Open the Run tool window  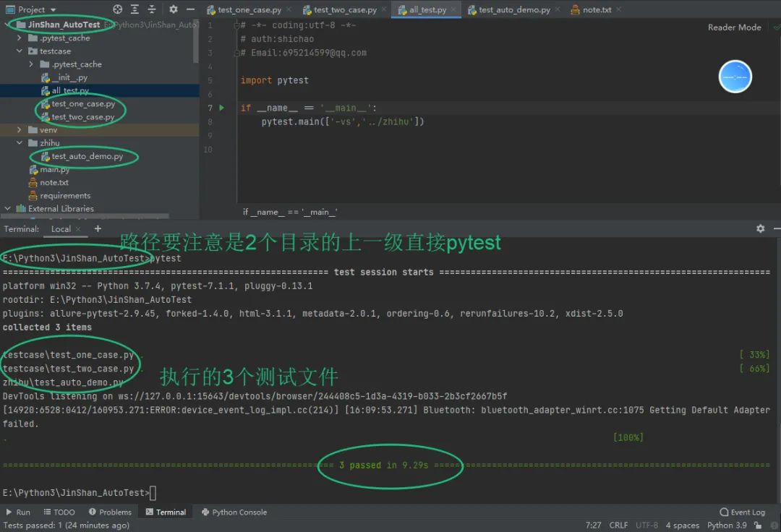18,512
